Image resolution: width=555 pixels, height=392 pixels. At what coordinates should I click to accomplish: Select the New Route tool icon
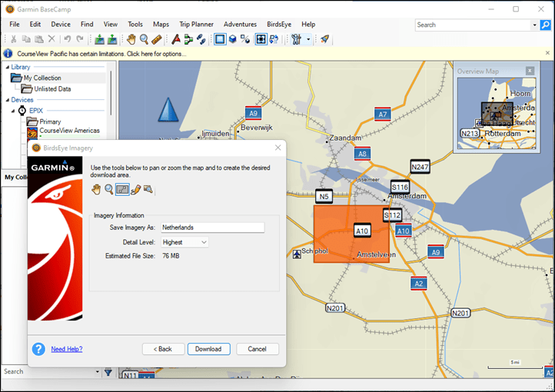(188, 39)
